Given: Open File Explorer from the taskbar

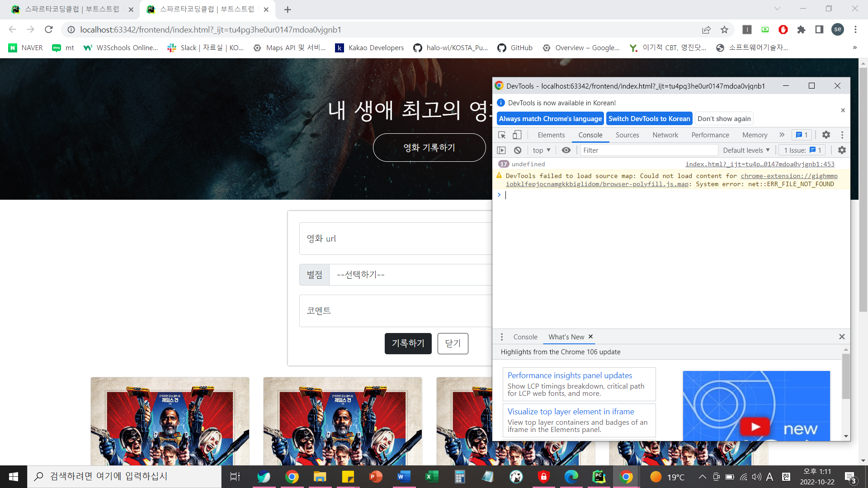Looking at the screenshot, I should 320,477.
